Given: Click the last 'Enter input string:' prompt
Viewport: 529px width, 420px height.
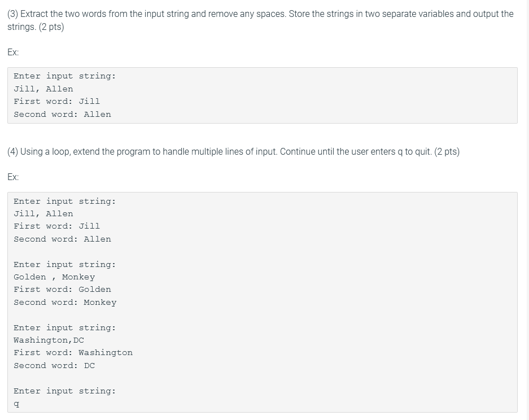Looking at the screenshot, I should tap(64, 391).
